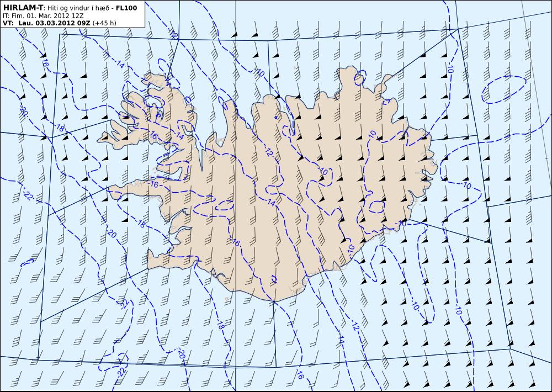Click the "HIRLAM-T" model title text
Viewport: 552px width, 392px height.
[x=23, y=8]
